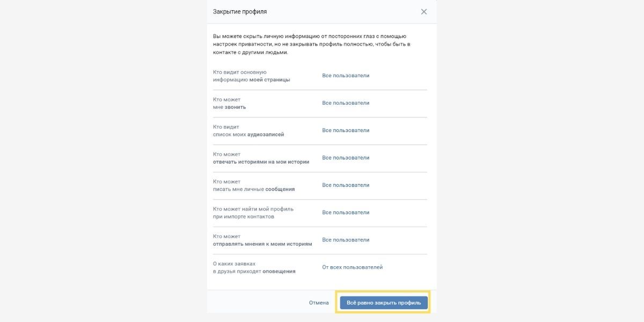Viewport: 644px width, 322px height.
Task: Click the 'при импорте контактов' label text
Action: 244,217
